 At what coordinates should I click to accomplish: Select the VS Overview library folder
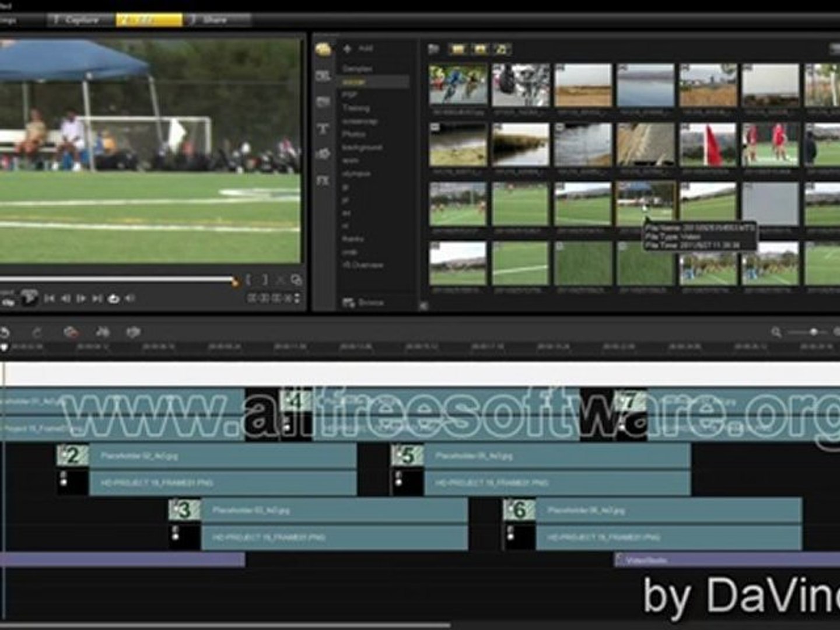pyautogui.click(x=362, y=265)
